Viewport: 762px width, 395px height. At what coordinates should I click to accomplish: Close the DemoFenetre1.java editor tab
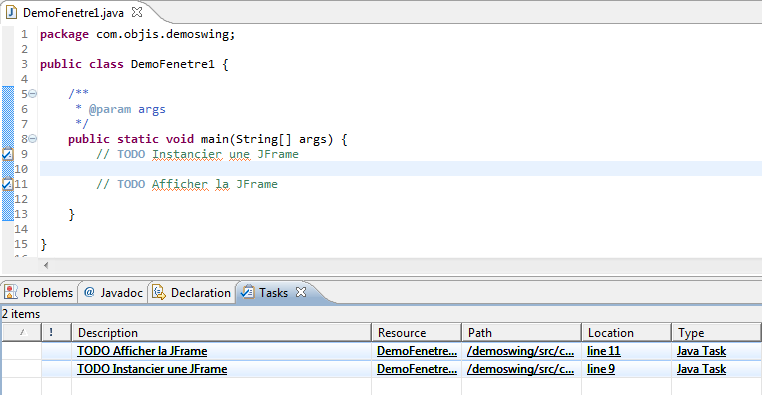[138, 12]
